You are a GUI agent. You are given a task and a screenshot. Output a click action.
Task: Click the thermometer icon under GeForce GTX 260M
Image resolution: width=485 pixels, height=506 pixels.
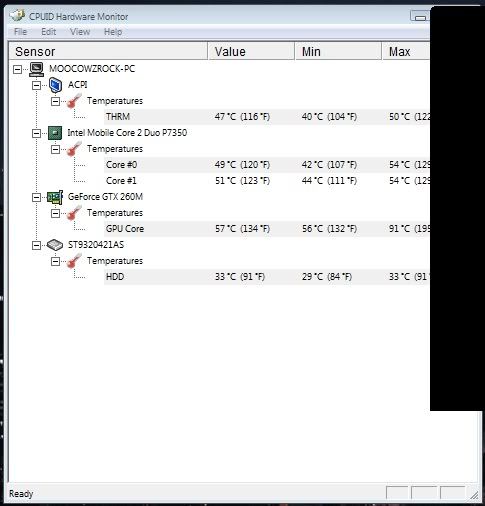(x=74, y=213)
